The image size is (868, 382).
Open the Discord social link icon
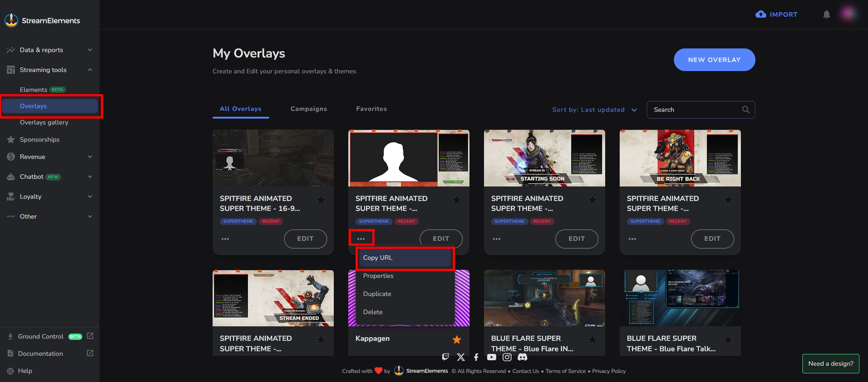tap(522, 357)
